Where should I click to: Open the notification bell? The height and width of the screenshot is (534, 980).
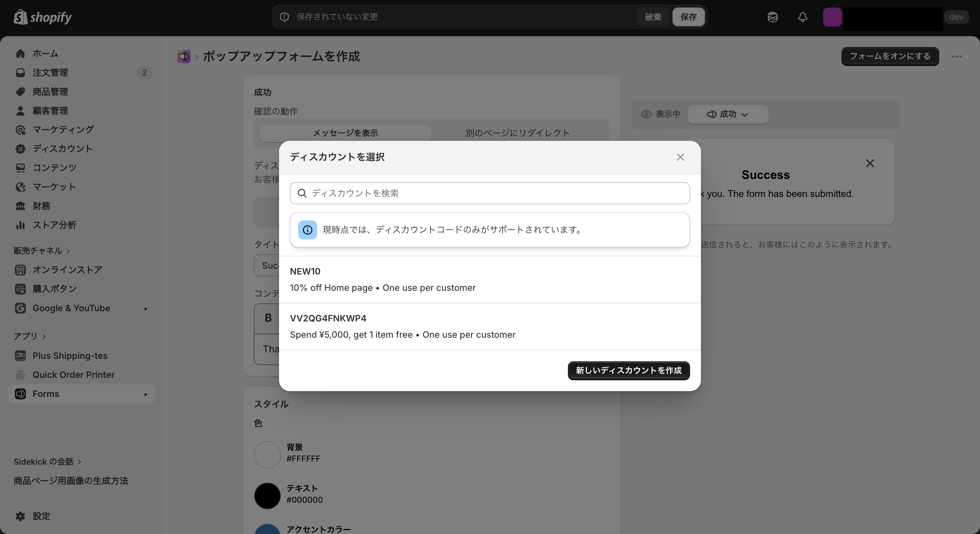click(x=802, y=17)
